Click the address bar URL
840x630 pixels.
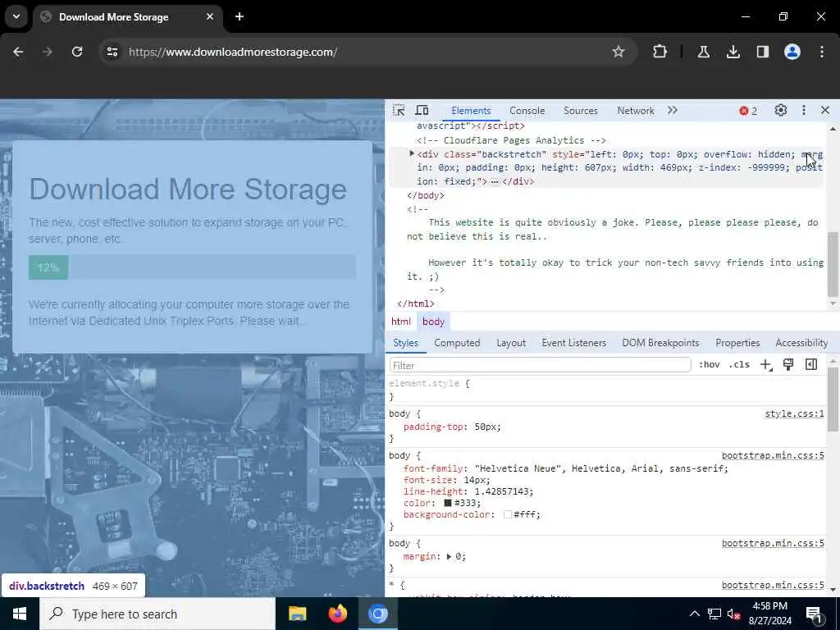tap(233, 52)
